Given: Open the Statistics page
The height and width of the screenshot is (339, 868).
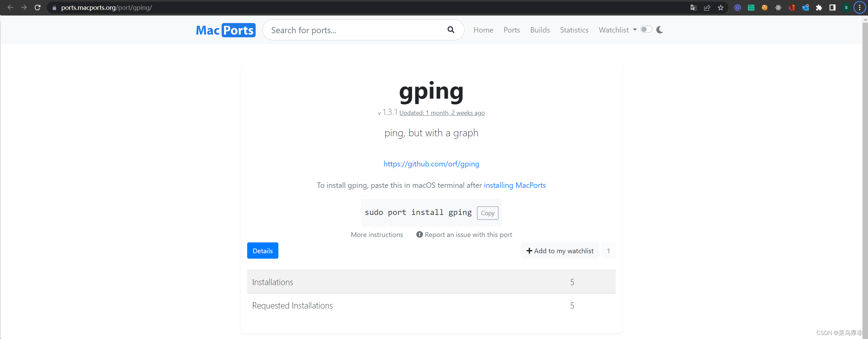Looking at the screenshot, I should coord(574,30).
